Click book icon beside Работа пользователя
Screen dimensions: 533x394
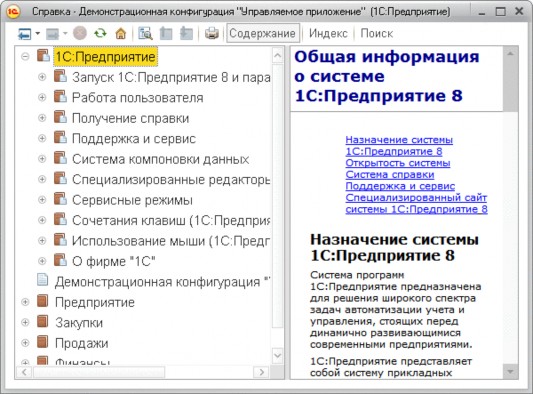(x=60, y=97)
